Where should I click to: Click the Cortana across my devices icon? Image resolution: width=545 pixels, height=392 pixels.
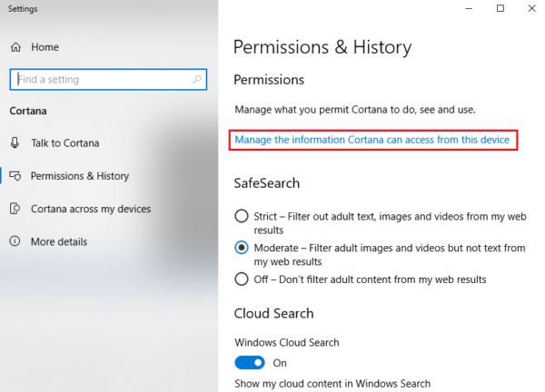pyautogui.click(x=15, y=209)
